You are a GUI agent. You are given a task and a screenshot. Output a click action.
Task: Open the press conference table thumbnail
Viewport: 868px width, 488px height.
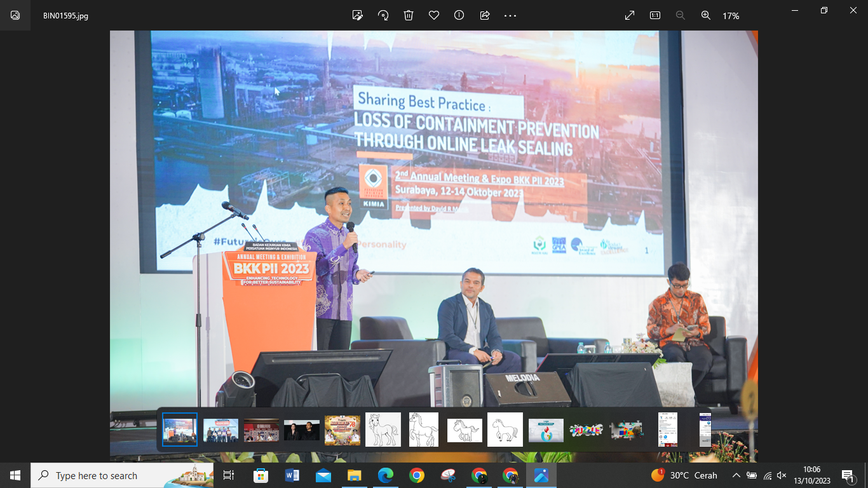(x=261, y=430)
